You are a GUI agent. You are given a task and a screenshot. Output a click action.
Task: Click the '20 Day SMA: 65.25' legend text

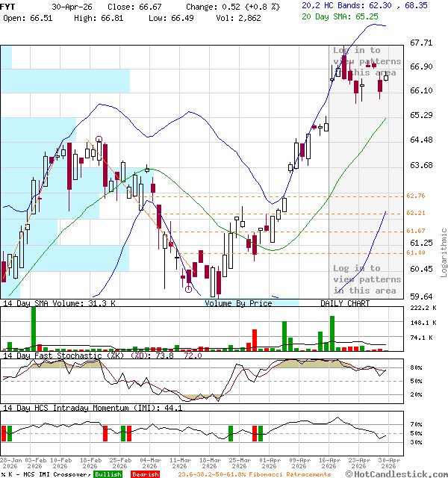tap(340, 16)
